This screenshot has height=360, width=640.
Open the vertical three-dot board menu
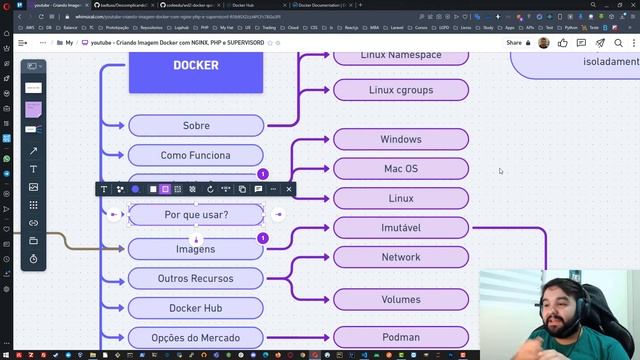point(633,43)
